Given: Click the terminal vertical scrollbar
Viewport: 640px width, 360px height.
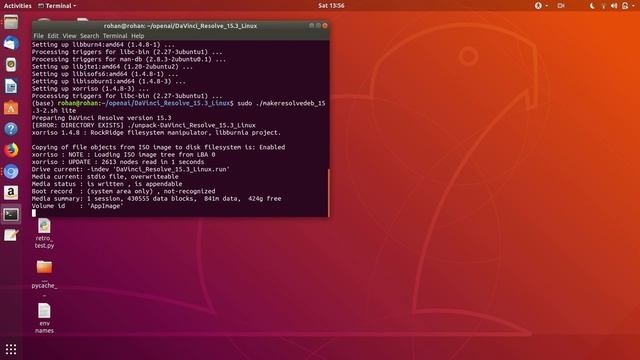Looking at the screenshot, I should [328, 192].
